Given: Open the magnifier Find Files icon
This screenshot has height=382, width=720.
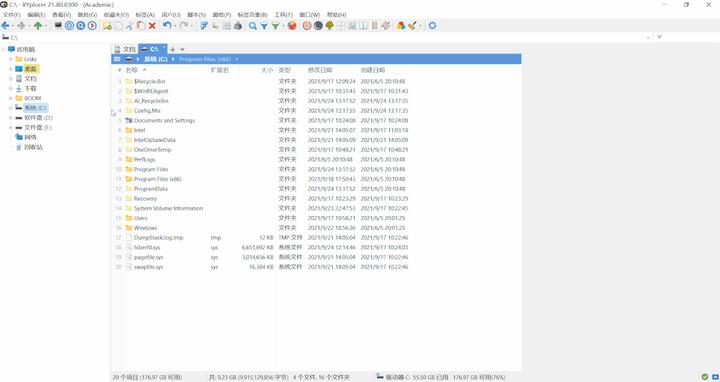Looking at the screenshot, I should pyautogui.click(x=253, y=26).
